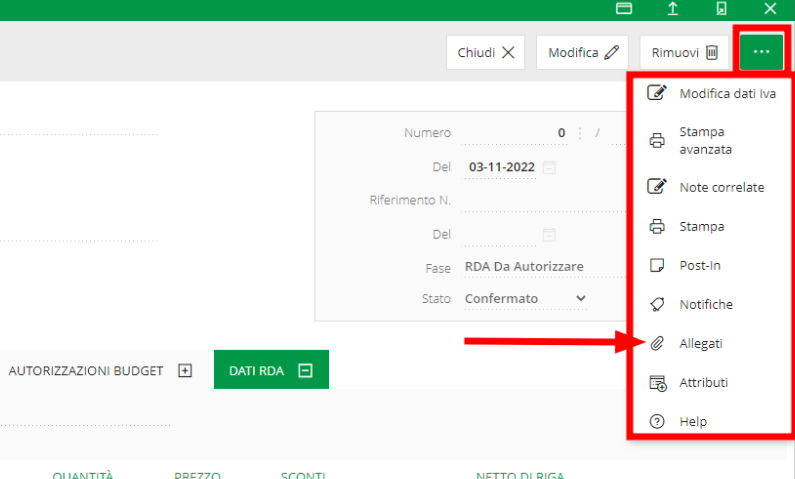Open the three-dots more actions menu
The image size is (795, 479).
pyautogui.click(x=762, y=52)
